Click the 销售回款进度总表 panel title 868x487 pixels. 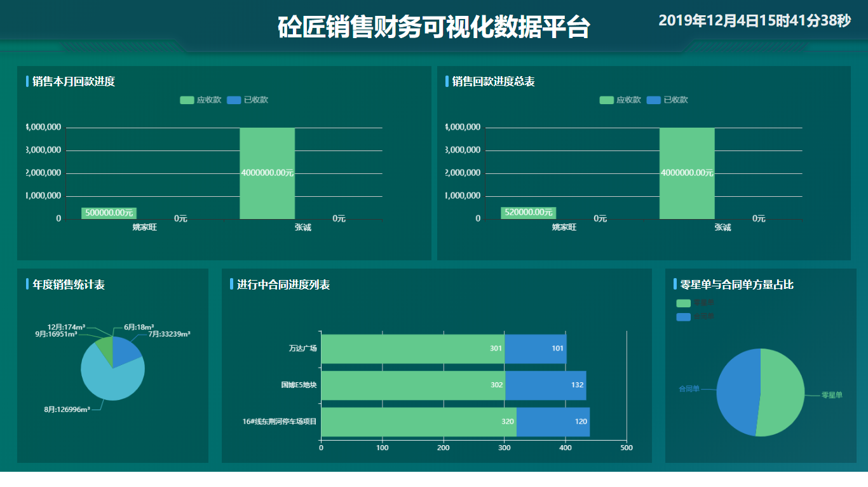click(x=494, y=81)
